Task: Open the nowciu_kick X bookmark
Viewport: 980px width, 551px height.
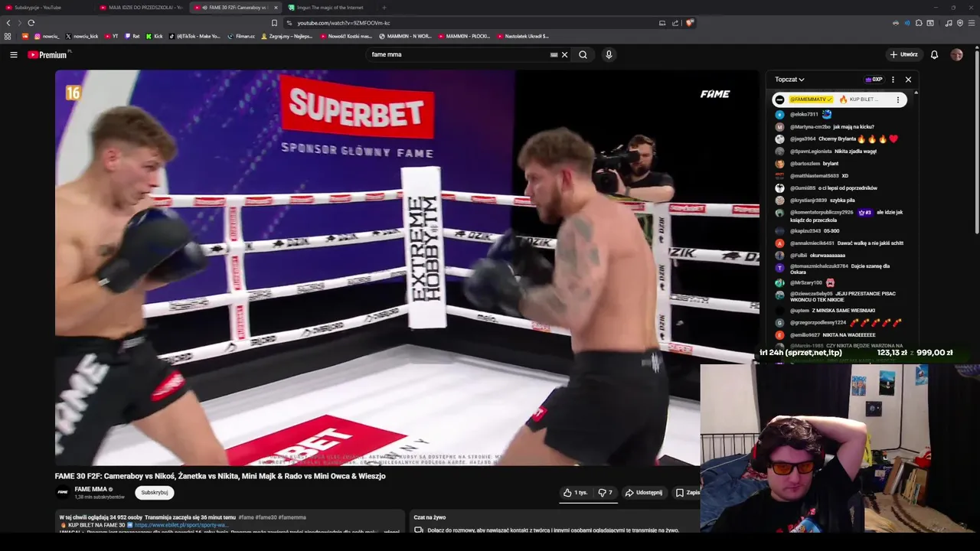Action: 82,36
